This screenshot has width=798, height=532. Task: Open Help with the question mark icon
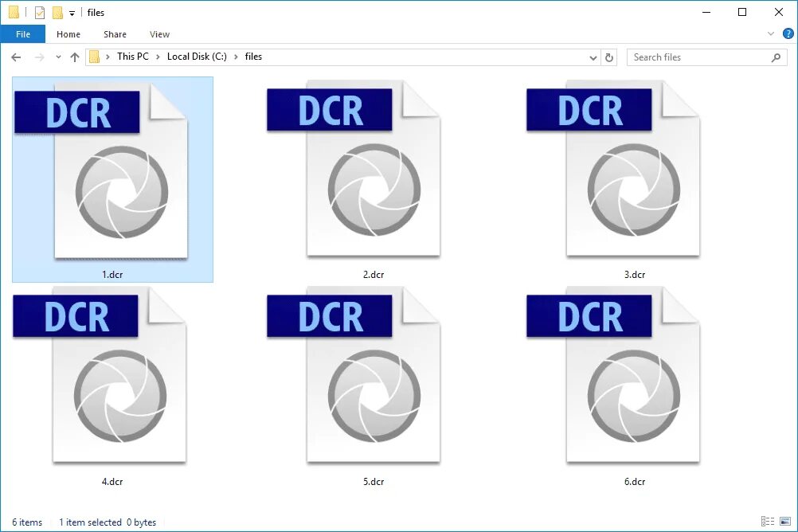[x=788, y=34]
